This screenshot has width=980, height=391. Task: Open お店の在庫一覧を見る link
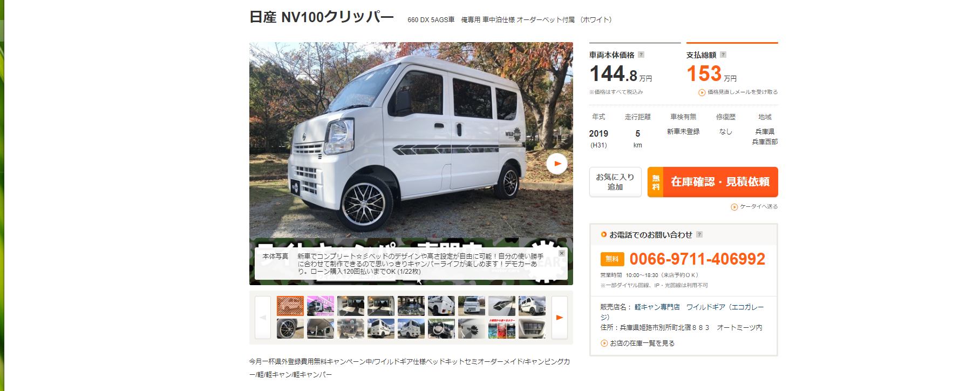click(638, 343)
